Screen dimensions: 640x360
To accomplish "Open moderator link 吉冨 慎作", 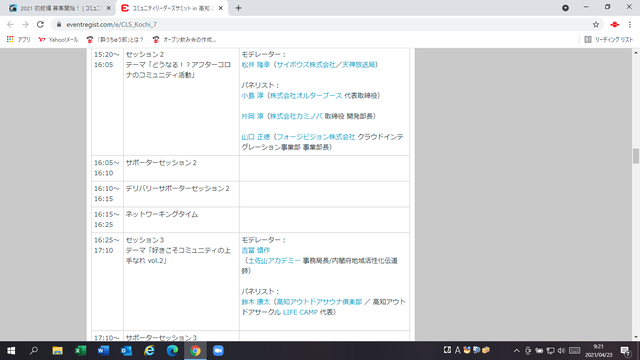I will click(x=256, y=250).
